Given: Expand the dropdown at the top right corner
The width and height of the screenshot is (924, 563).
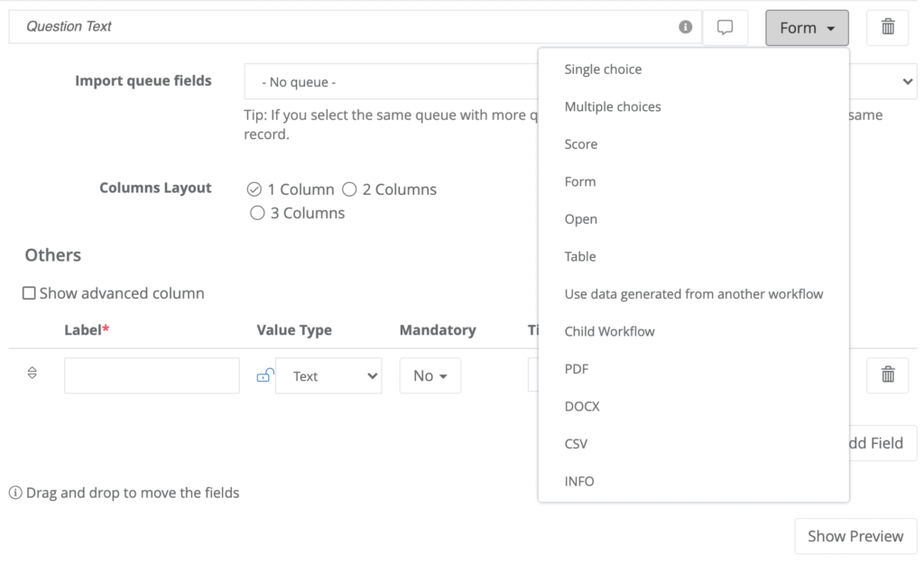Looking at the screenshot, I should [908, 81].
